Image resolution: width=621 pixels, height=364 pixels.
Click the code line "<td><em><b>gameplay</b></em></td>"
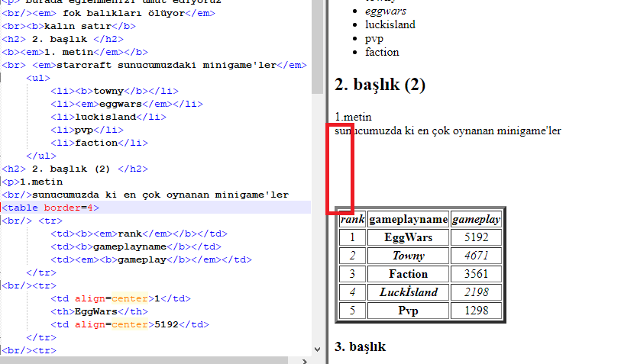(x=151, y=260)
